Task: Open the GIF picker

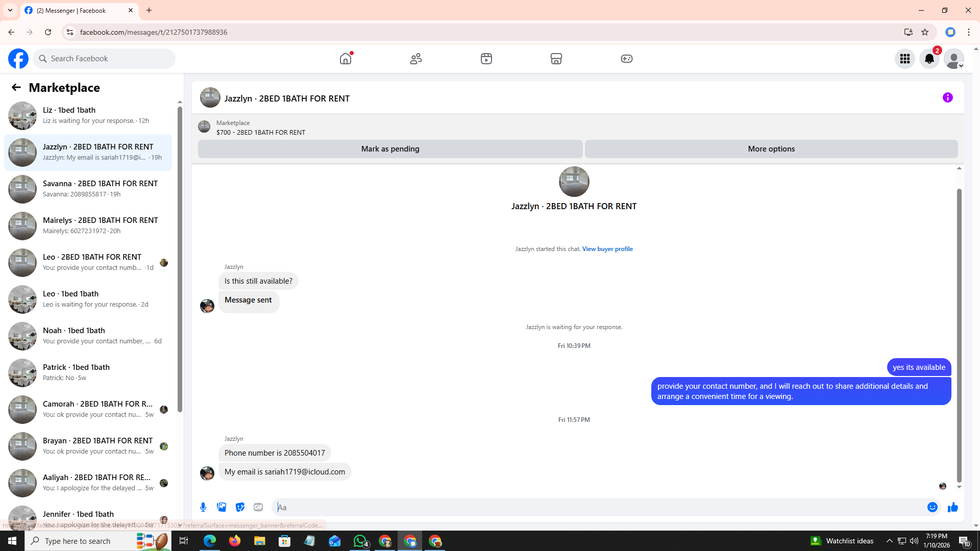Action: click(x=258, y=507)
